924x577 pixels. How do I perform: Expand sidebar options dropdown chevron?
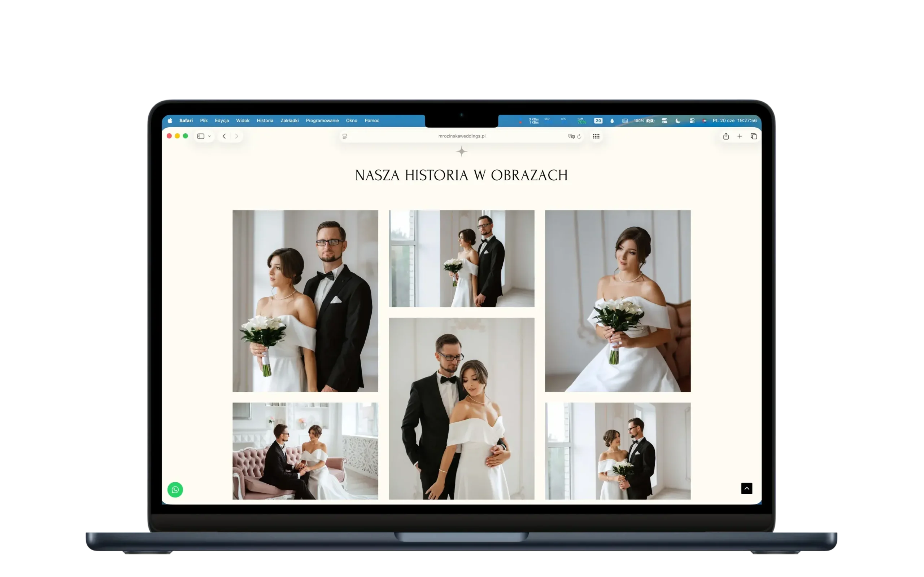(209, 136)
